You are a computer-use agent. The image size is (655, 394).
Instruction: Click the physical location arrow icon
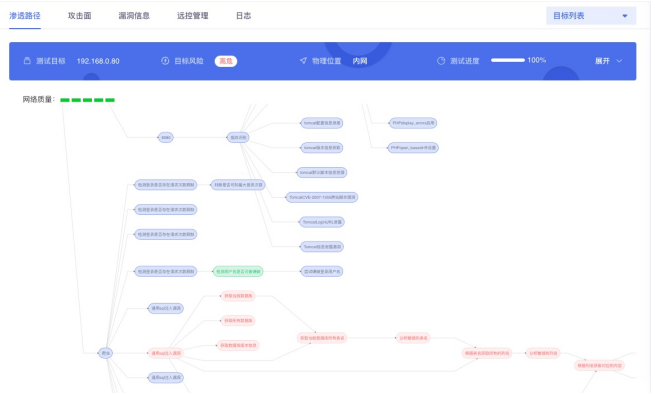coord(303,61)
